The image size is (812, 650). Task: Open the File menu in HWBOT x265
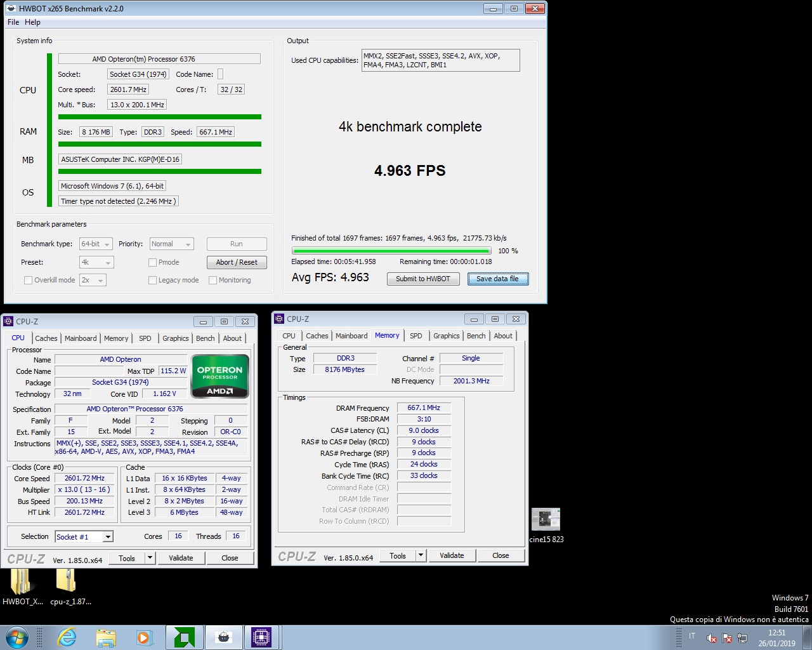point(13,22)
